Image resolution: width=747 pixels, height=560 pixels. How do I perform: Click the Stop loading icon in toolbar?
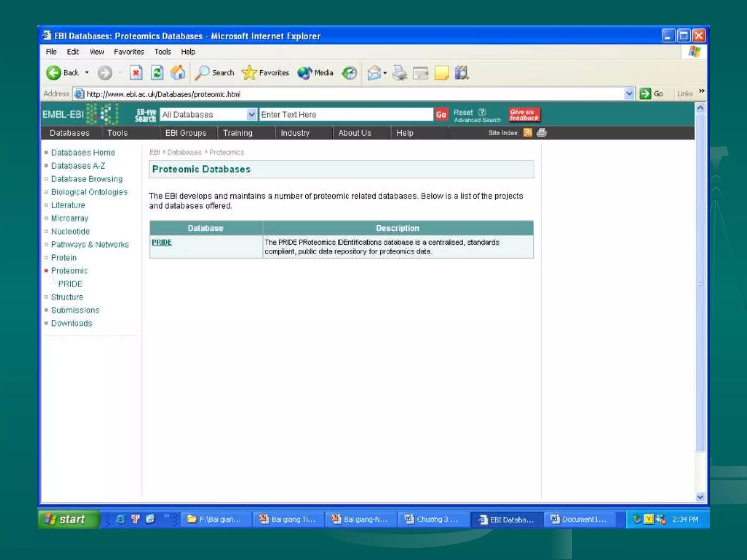pyautogui.click(x=136, y=73)
